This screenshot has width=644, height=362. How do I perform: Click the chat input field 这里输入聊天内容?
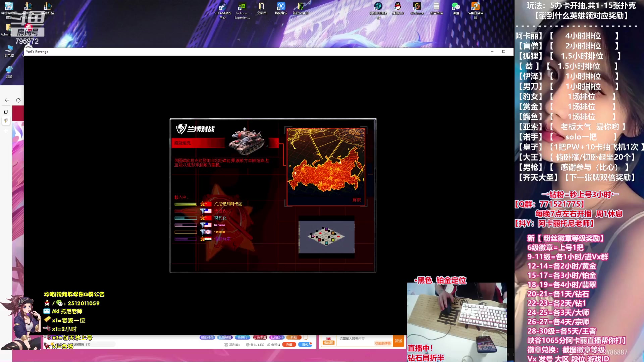click(x=352, y=339)
